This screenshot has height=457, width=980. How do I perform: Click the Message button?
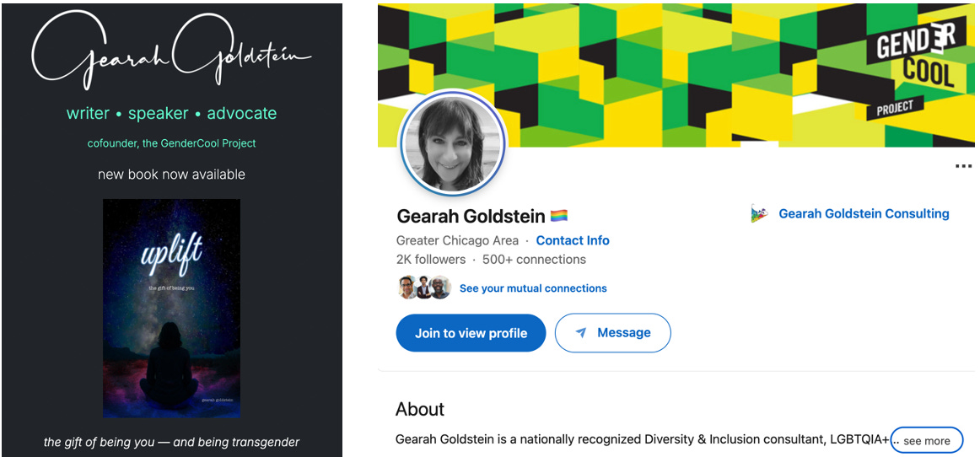point(612,333)
